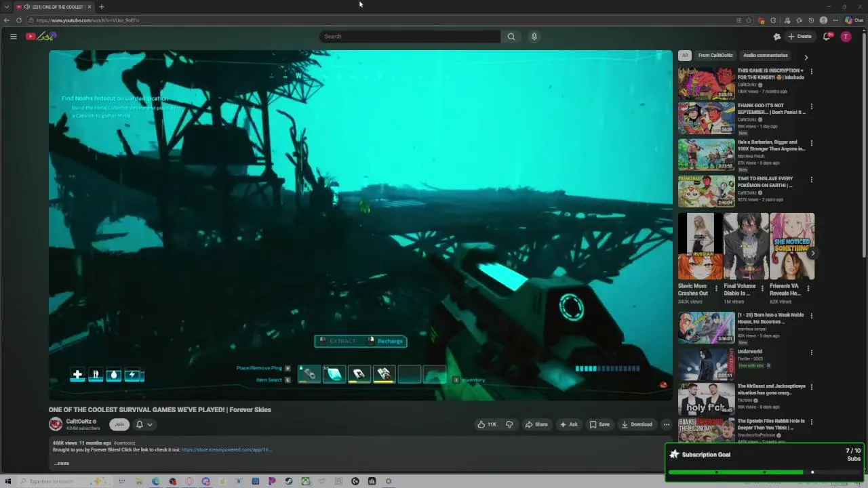868x488 pixels.
Task: Reload the page
Action: coord(18,20)
